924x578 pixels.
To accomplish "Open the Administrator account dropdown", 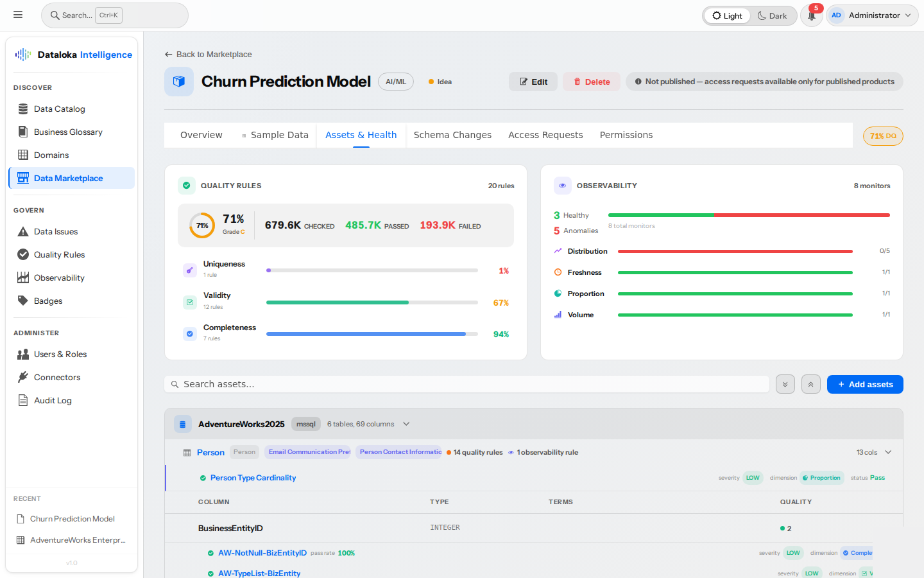I will tap(873, 15).
